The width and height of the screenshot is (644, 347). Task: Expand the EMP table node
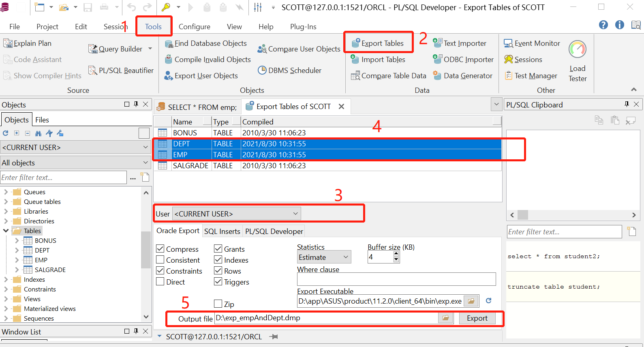pyautogui.click(x=17, y=260)
